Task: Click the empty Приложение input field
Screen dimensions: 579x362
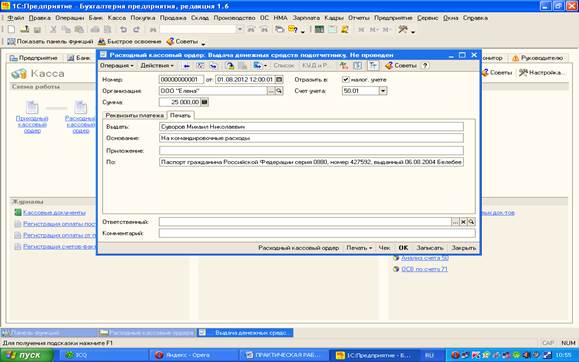Action: coord(311,151)
